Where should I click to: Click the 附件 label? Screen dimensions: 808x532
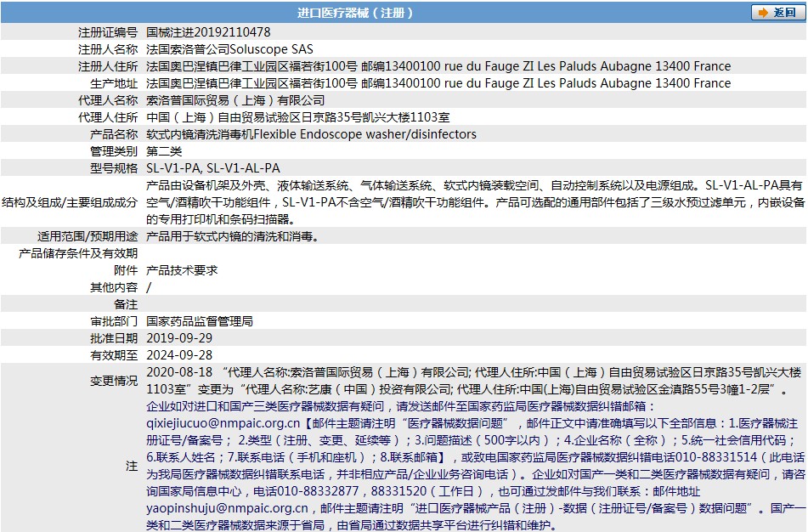pyautogui.click(x=126, y=270)
